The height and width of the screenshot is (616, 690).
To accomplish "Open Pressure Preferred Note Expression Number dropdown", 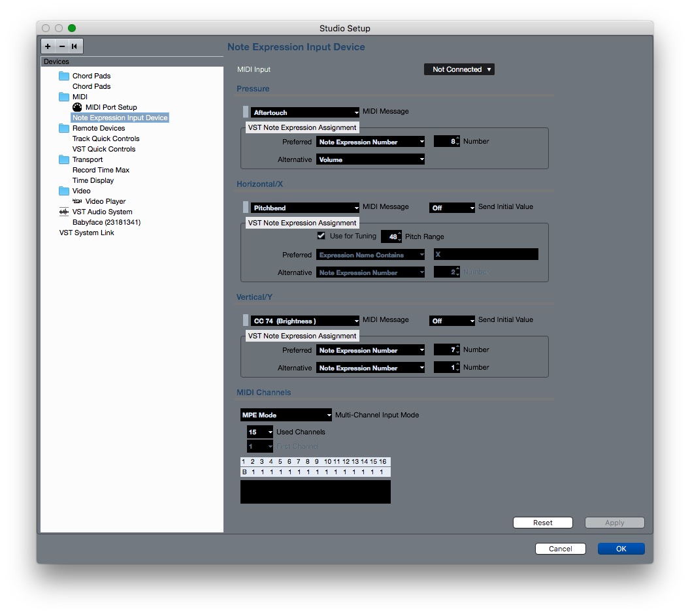I will (370, 142).
